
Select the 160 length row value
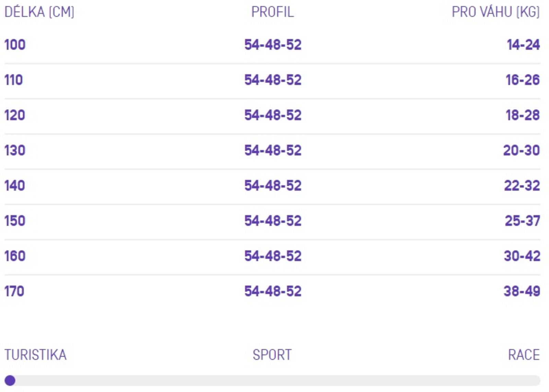pos(15,256)
